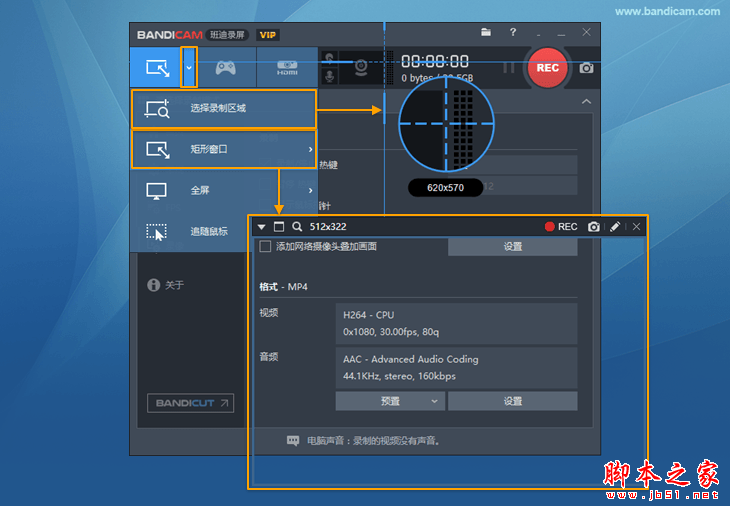
Task: Click the 512x322 size text
Action: pyautogui.click(x=328, y=227)
